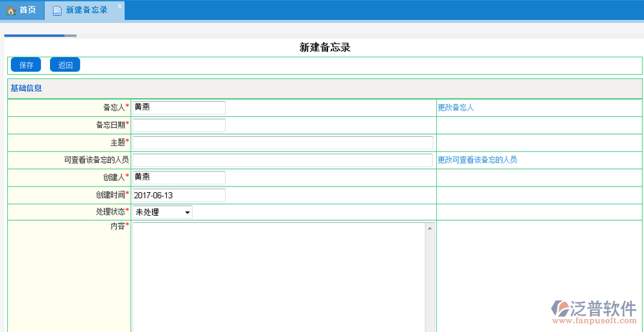Viewport: 644px width, 332px height.
Task: Click the 更改可查看该备忘的人员 link
Action: pos(477,160)
